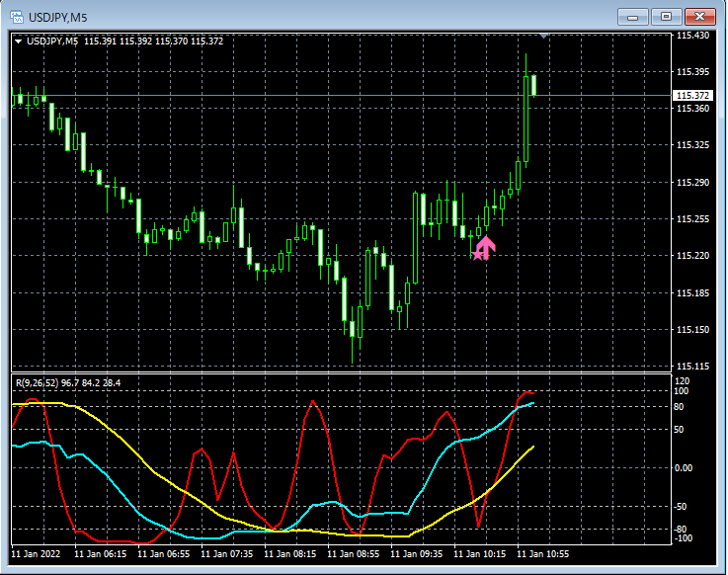Expand the triangle beside USDJPY,M5 chart label
This screenshot has height=575, width=728.
coord(18,41)
